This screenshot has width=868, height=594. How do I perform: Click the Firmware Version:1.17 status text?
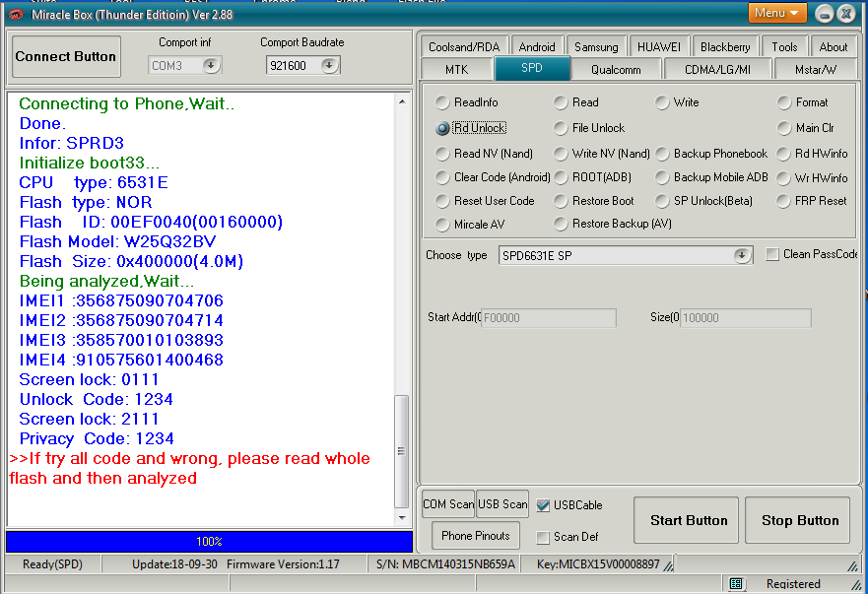pos(283,564)
